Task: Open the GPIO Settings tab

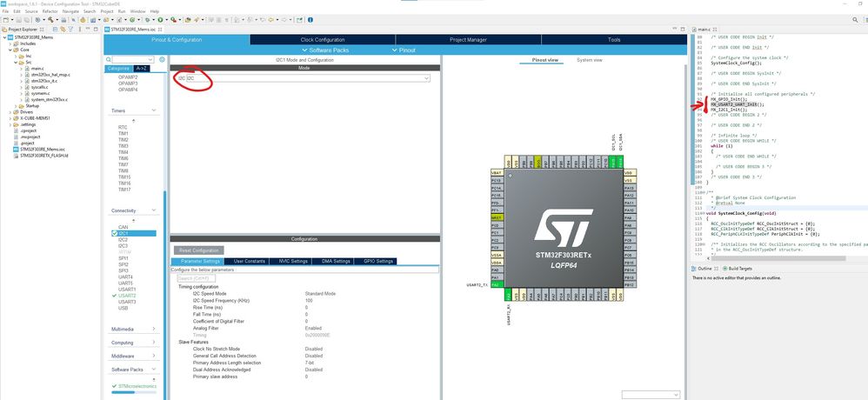Action: (x=377, y=261)
